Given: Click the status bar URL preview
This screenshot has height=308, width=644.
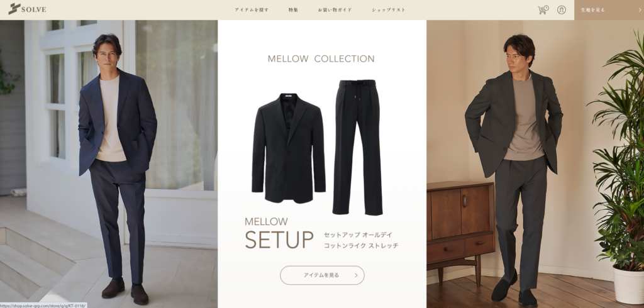Looking at the screenshot, I should coord(43,305).
